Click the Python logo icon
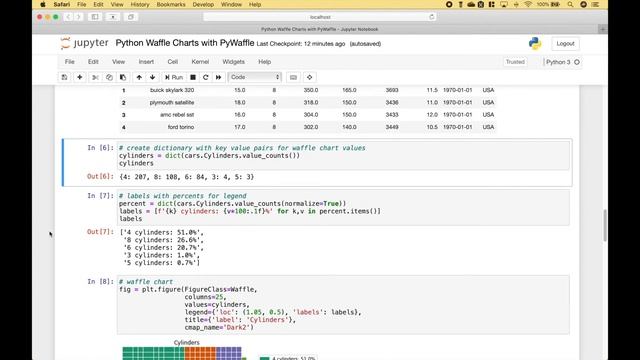Image resolution: width=640 pixels, height=360 pixels. click(x=535, y=43)
